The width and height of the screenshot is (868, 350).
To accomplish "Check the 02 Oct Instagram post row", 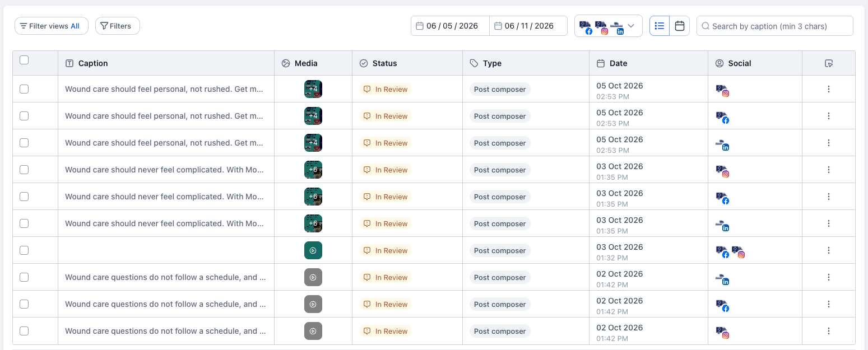I will [x=24, y=331].
